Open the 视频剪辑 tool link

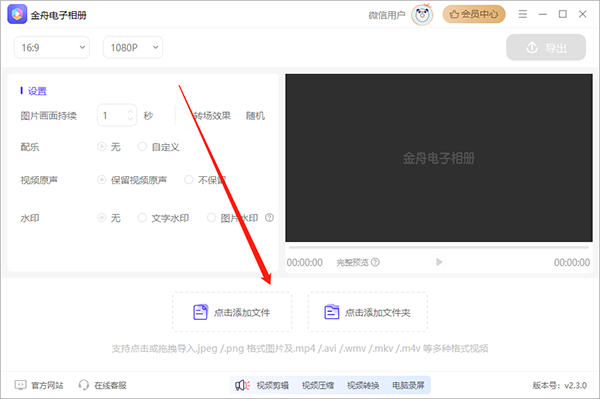(x=273, y=385)
